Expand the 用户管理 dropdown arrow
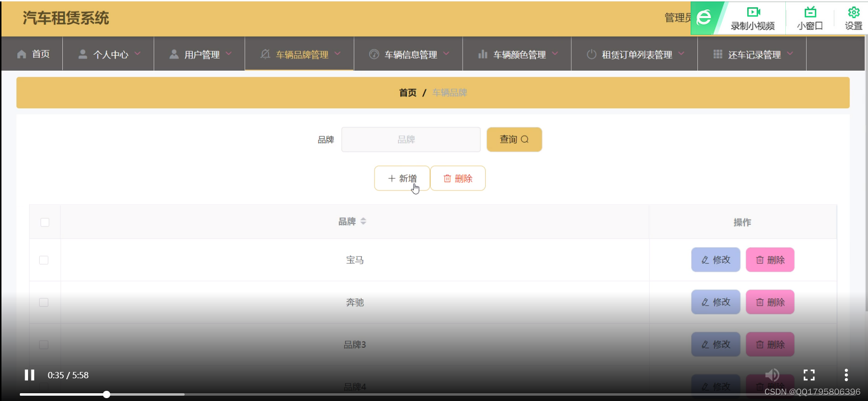Screen dimensions: 868x401 coord(229,54)
